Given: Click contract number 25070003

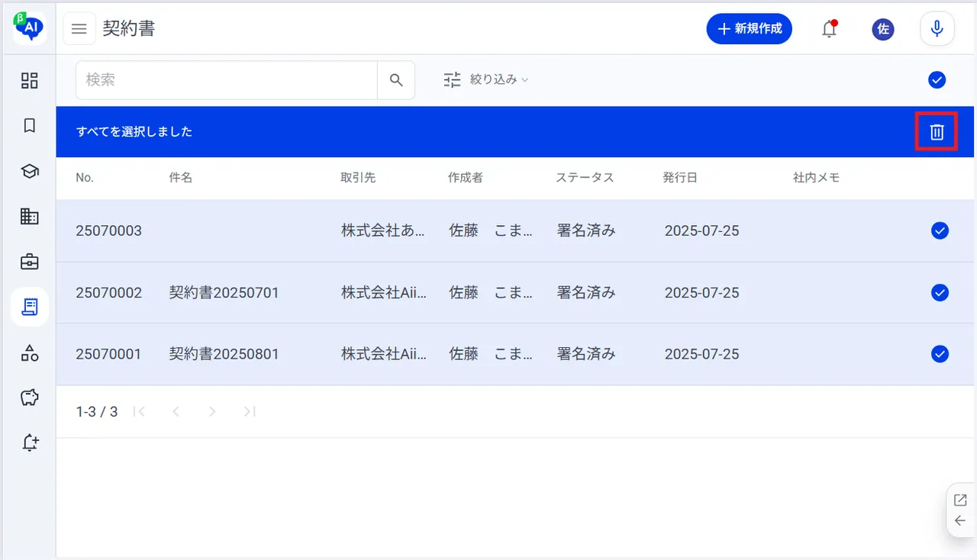Looking at the screenshot, I should [109, 230].
